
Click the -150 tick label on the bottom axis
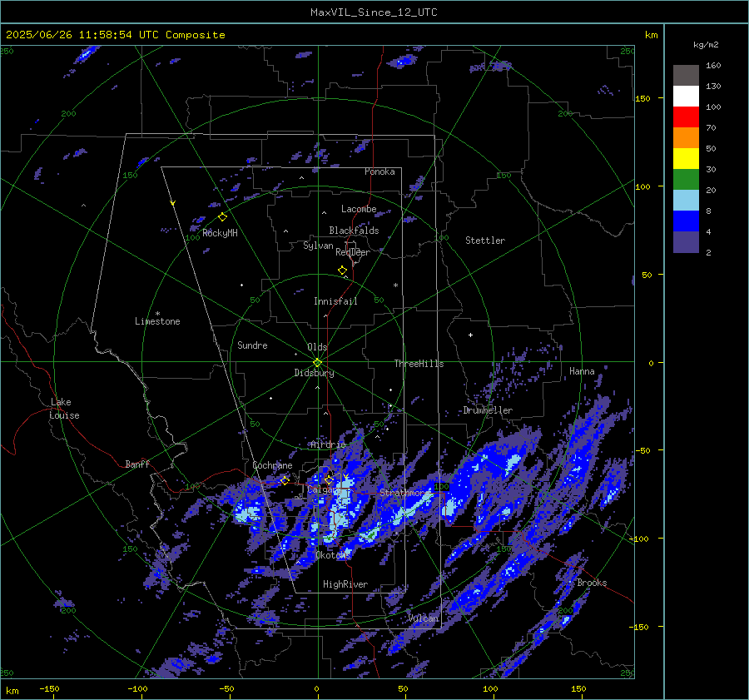click(x=49, y=689)
